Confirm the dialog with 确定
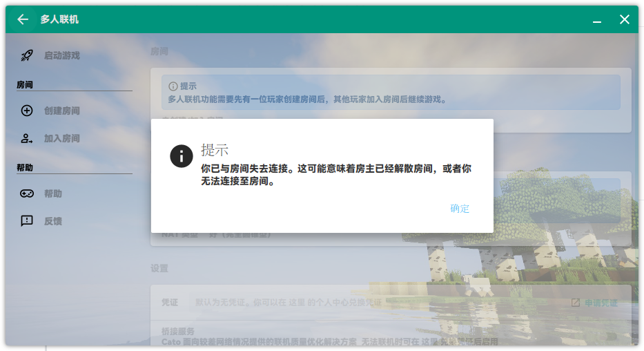The height and width of the screenshot is (351, 644). coord(460,209)
